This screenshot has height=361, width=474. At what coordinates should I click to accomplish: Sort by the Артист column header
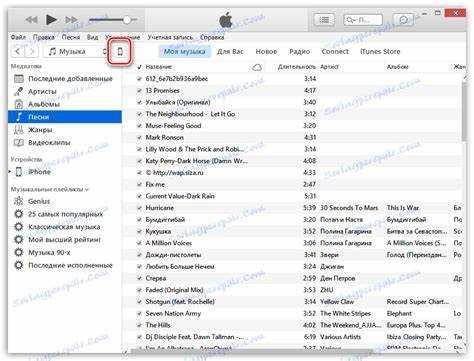(x=329, y=67)
